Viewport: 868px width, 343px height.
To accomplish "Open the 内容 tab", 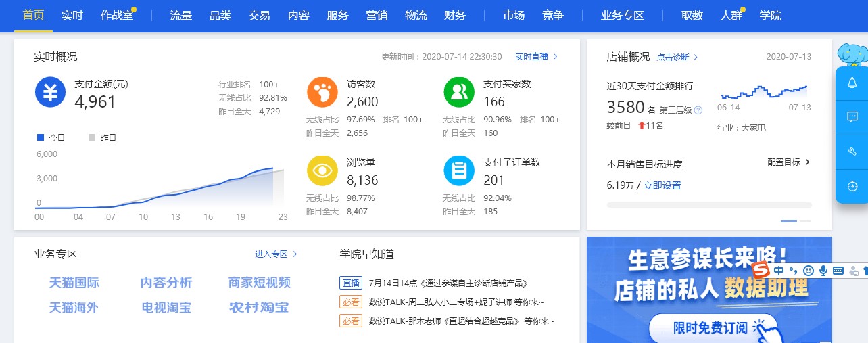I will pyautogui.click(x=299, y=15).
